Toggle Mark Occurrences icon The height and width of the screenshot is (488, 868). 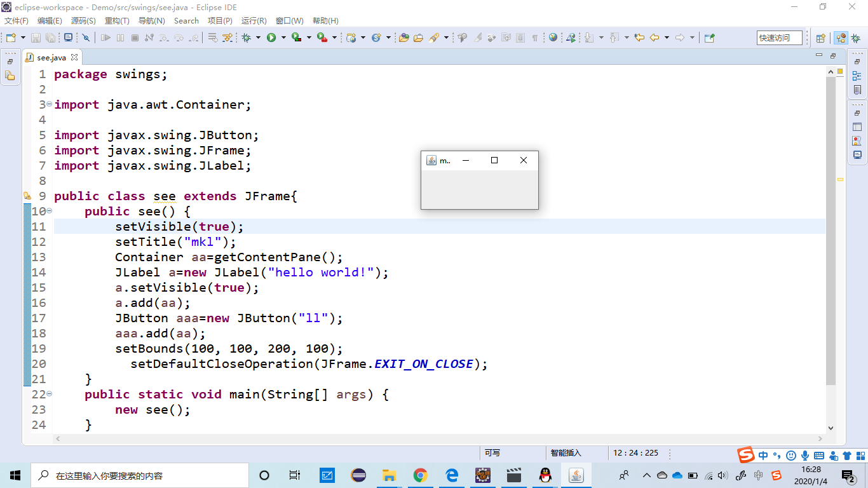tap(477, 37)
